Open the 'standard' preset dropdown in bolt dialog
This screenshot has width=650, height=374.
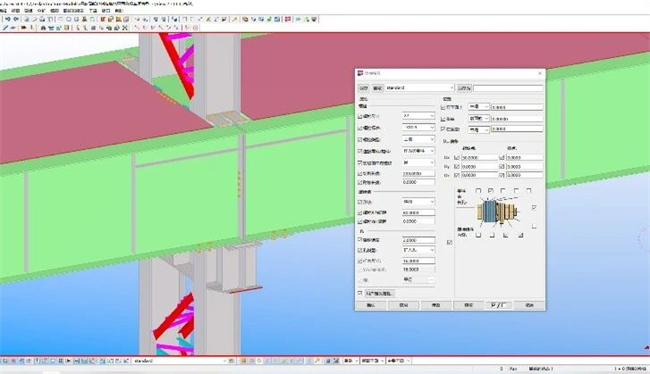[x=419, y=88]
